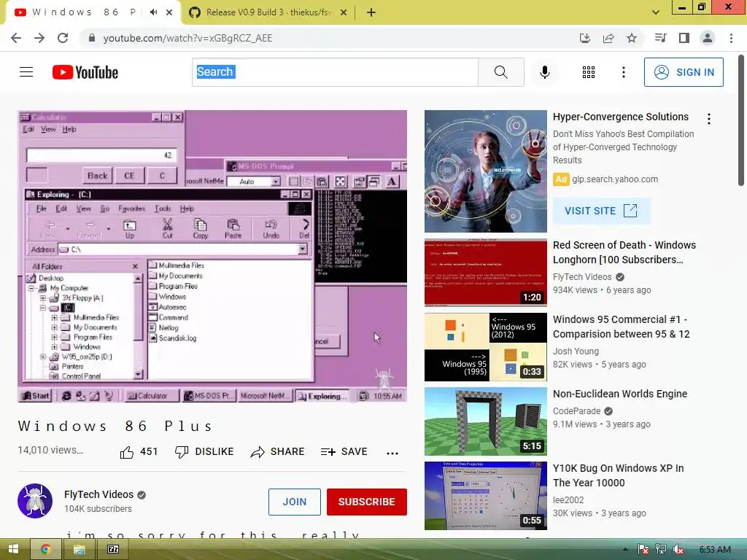Screen dimensions: 747x560
Task: Open Red Screen of Death video thumbnail
Action: click(x=485, y=273)
